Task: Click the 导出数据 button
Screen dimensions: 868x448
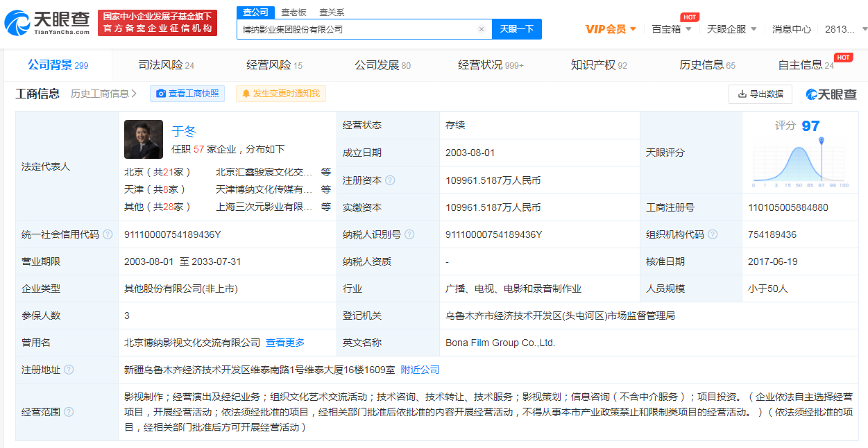Action: click(x=760, y=94)
